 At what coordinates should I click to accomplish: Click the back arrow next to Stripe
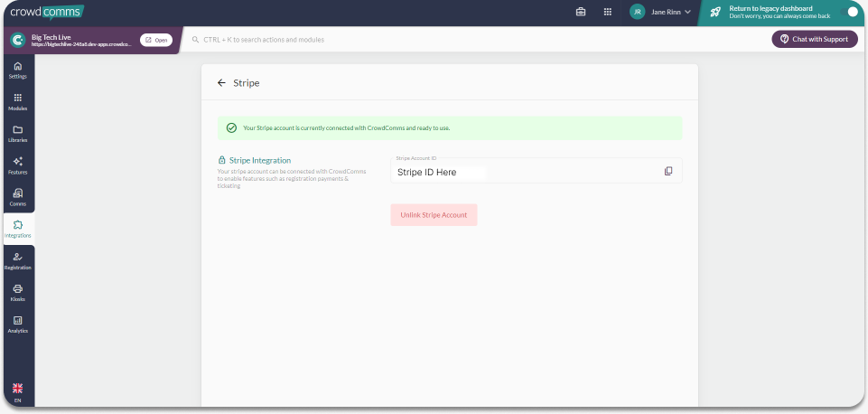click(221, 82)
